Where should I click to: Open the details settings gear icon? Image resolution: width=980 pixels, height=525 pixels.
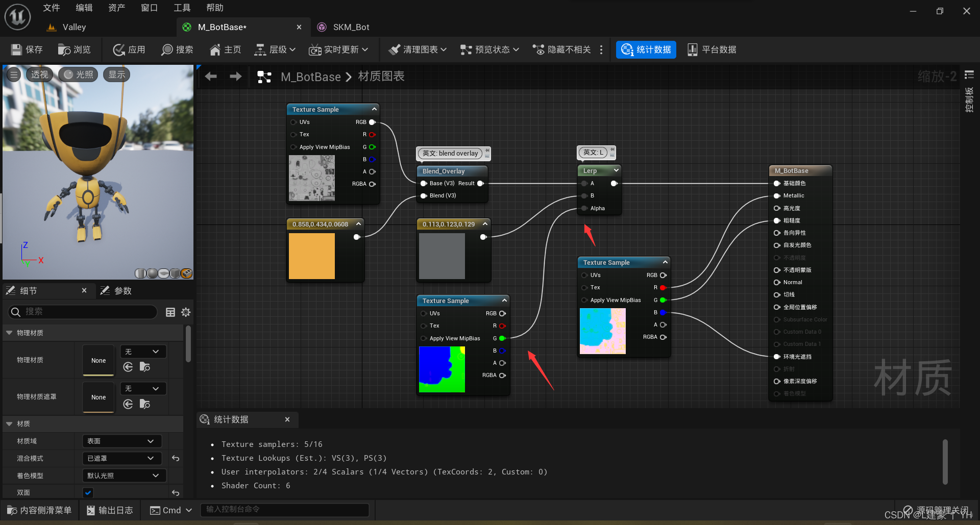pos(186,312)
